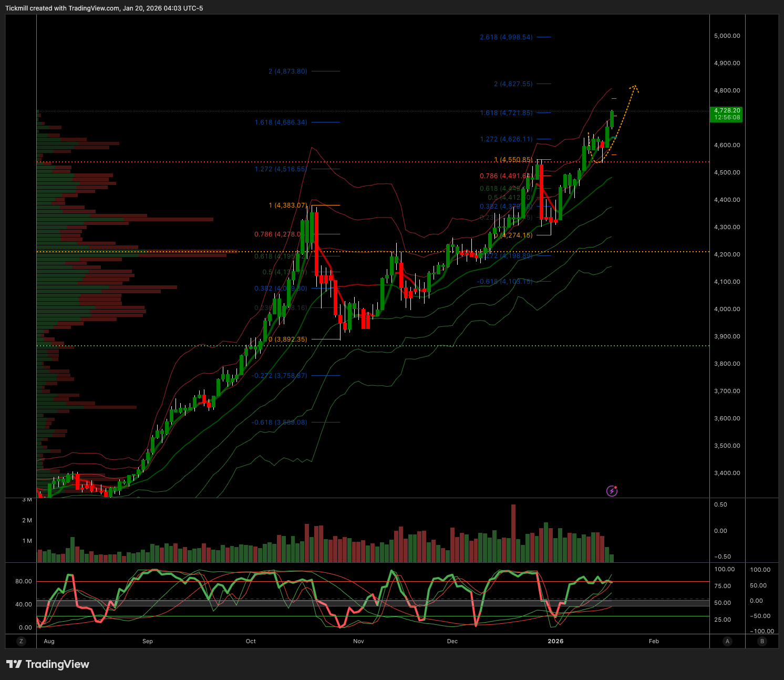This screenshot has height=680, width=784.
Task: Click the current price label 4,728.20
Action: tap(727, 114)
